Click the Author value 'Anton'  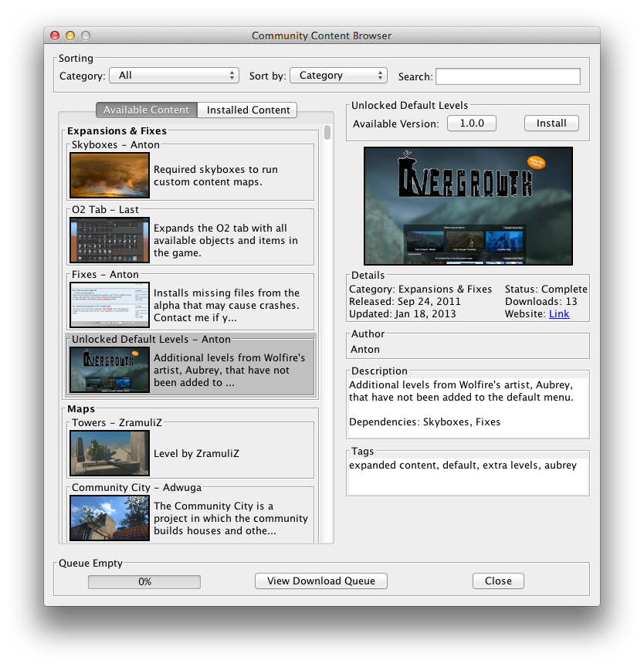point(365,349)
